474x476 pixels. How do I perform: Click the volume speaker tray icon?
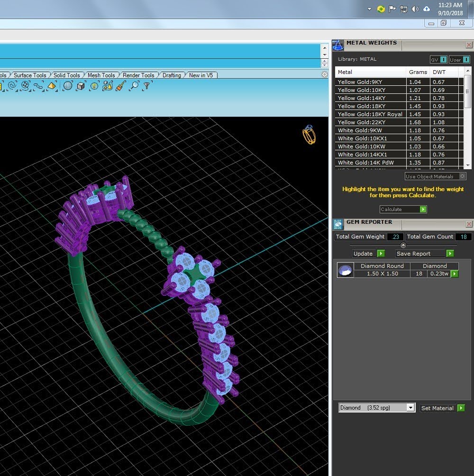point(415,9)
